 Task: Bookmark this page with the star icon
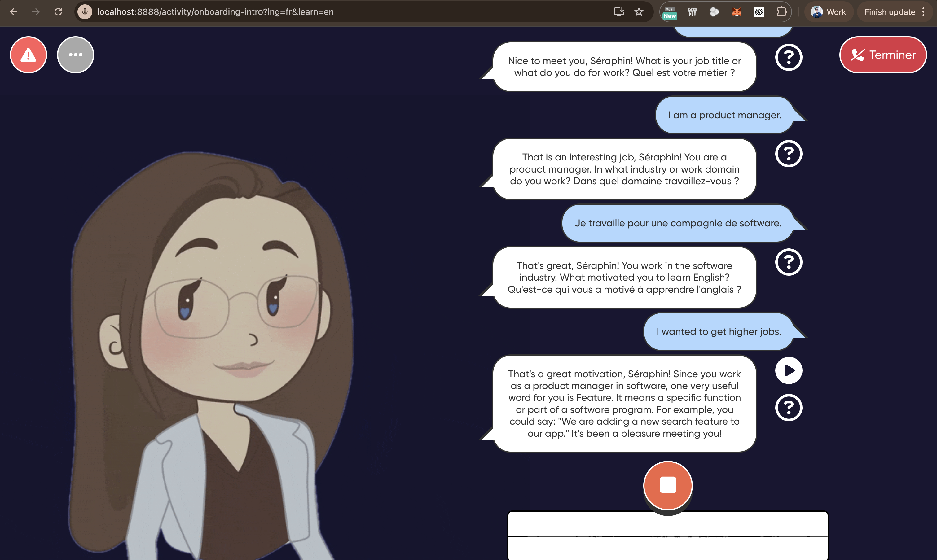(639, 12)
